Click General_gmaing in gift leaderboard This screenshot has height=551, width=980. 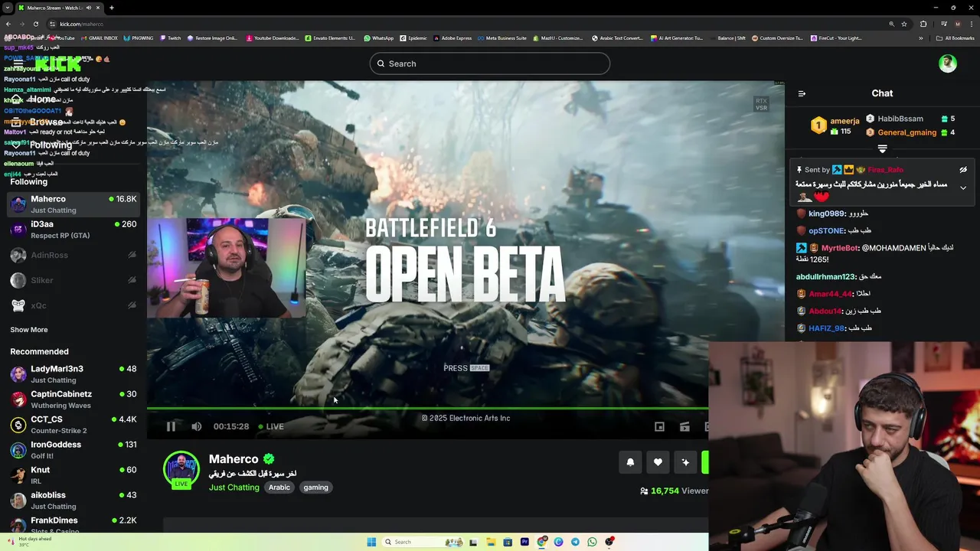coord(907,132)
